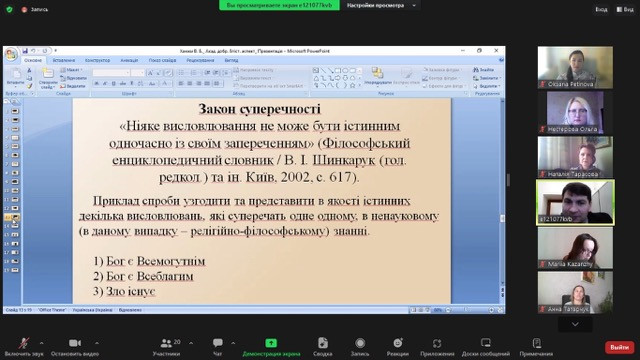
Task: Leave the meeting with red Выйти button
Action: pyautogui.click(x=619, y=347)
